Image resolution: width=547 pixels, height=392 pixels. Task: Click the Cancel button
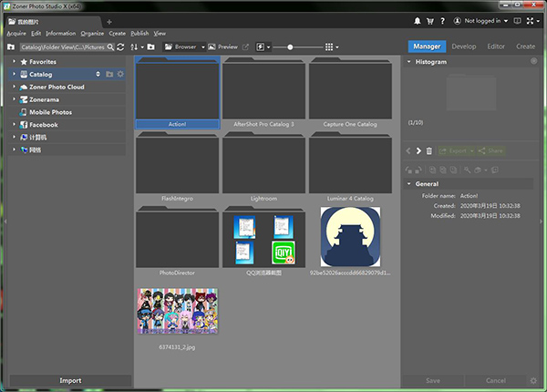[x=495, y=380]
